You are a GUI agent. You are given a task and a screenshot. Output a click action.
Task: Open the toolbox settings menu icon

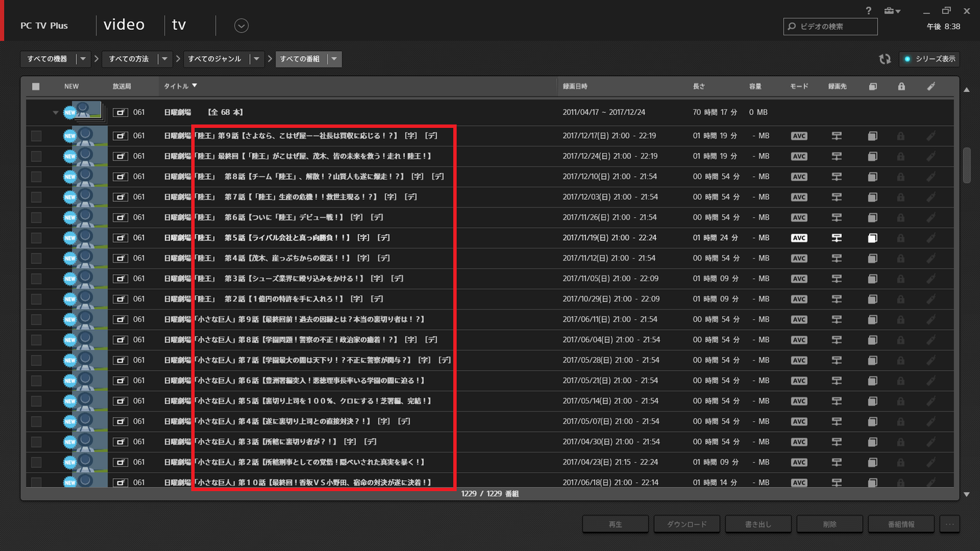click(x=891, y=11)
